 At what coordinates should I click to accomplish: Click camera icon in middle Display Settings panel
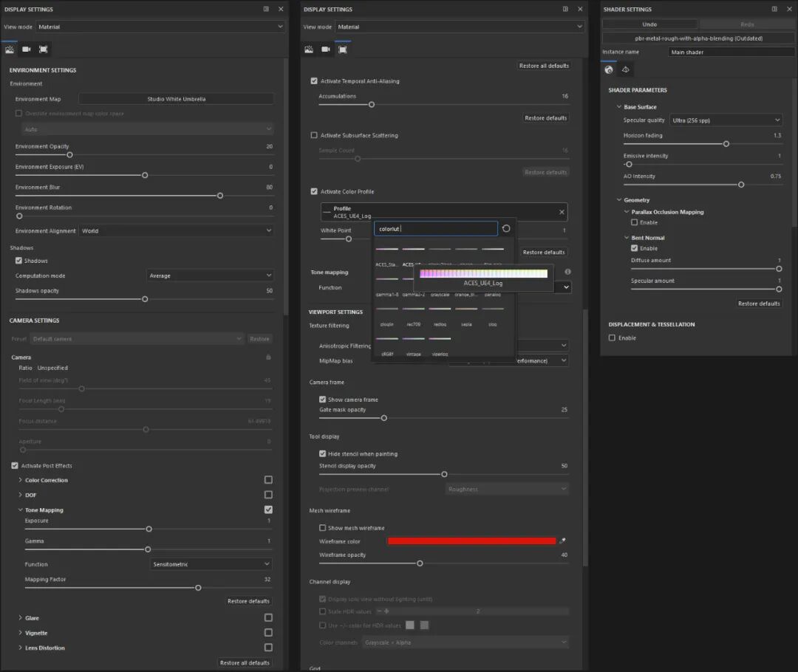[x=326, y=49]
